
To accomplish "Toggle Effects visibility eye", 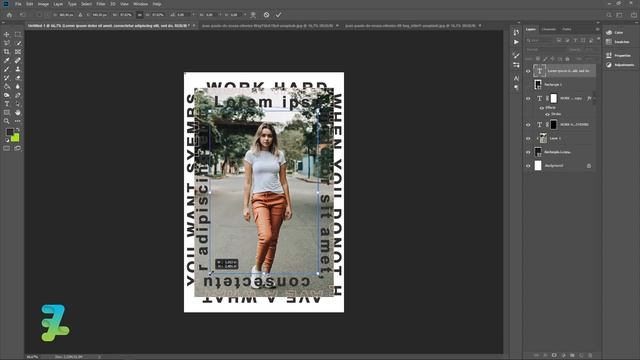I will tap(542, 108).
